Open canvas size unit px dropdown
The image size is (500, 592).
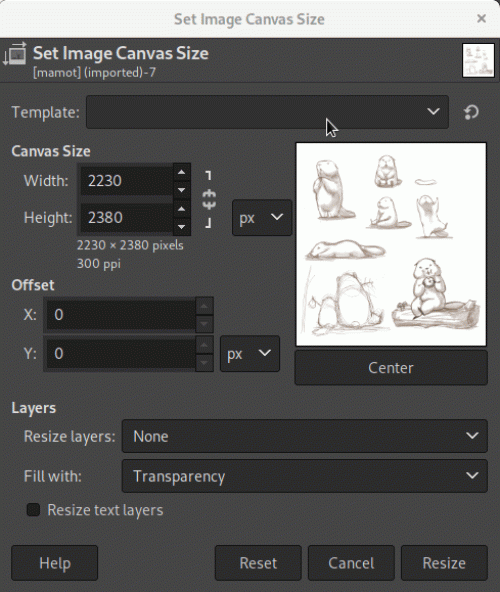(262, 217)
